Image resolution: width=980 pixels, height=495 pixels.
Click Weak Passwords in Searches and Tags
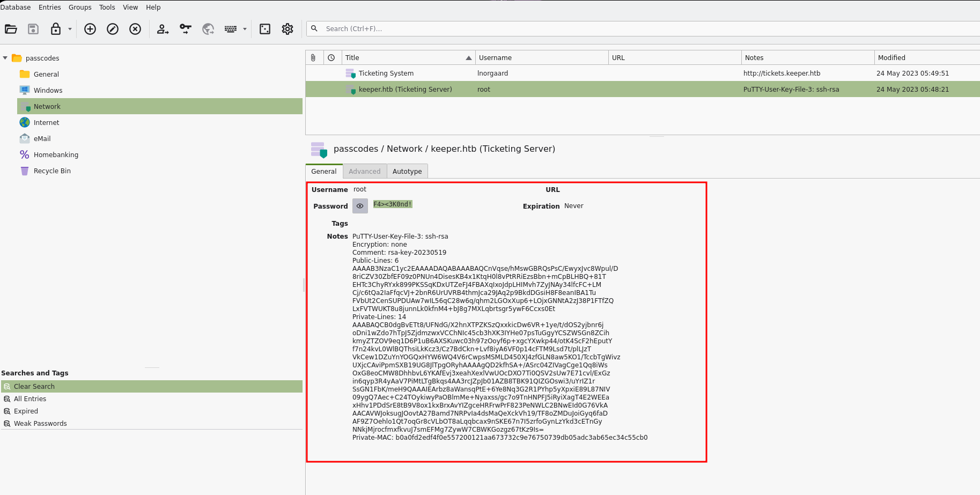coord(40,424)
